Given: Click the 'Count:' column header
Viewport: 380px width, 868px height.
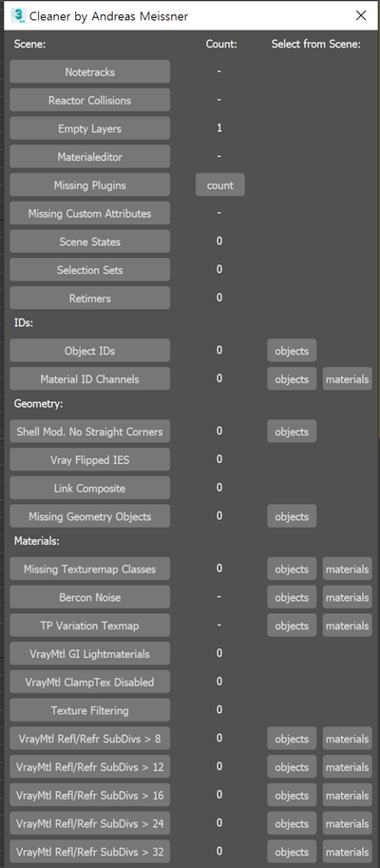Looking at the screenshot, I should pyautogui.click(x=221, y=45).
